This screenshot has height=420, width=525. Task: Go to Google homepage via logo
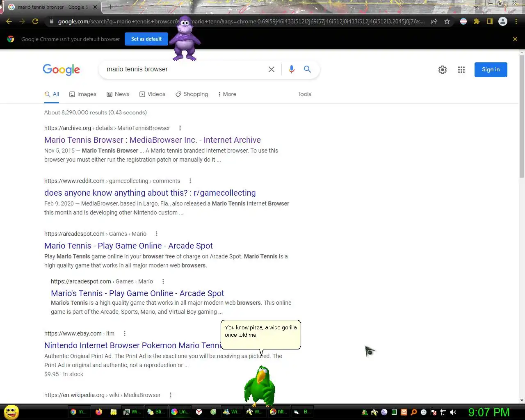tap(62, 70)
